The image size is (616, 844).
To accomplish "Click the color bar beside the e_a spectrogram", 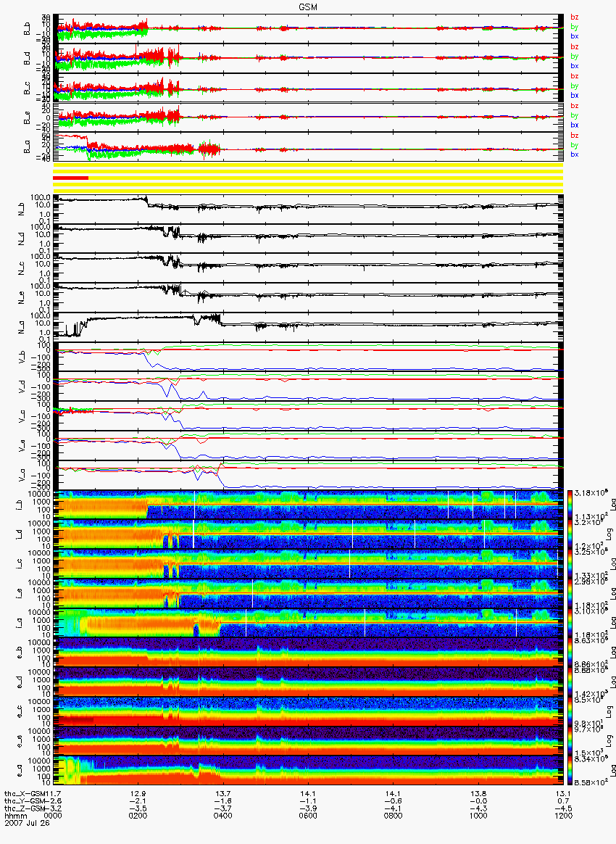I will pos(570,771).
